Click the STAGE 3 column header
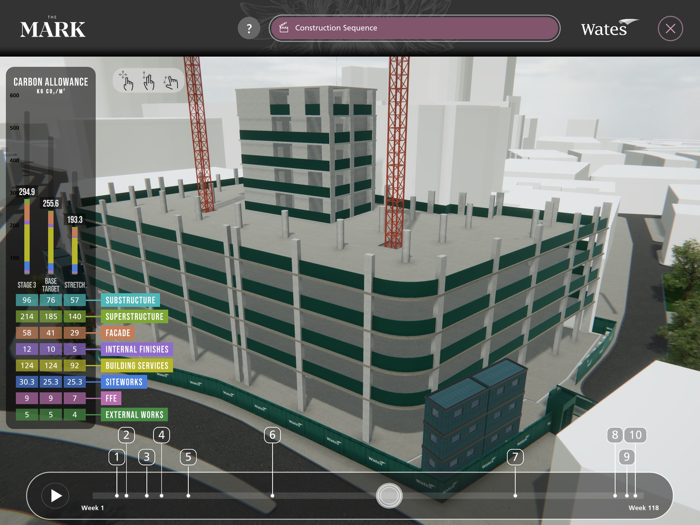 pos(27,285)
